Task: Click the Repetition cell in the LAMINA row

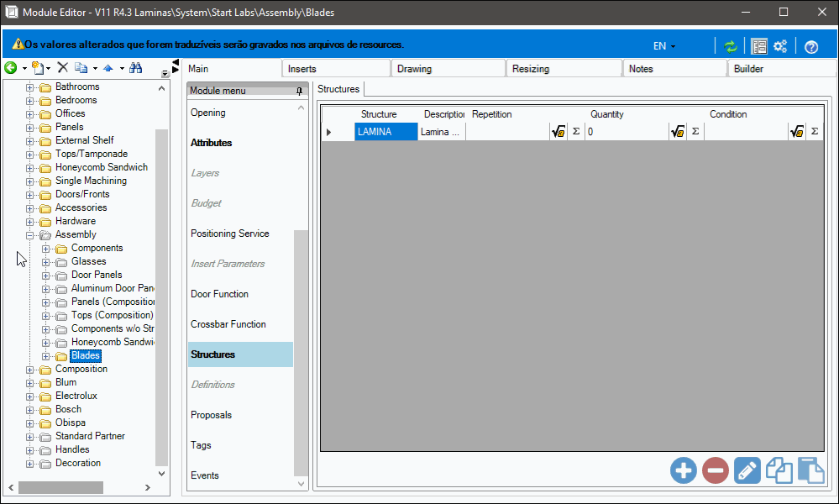Action: (508, 132)
